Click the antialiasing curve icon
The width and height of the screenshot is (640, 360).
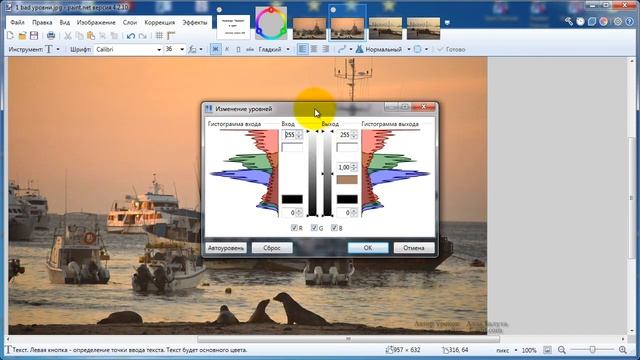[342, 49]
